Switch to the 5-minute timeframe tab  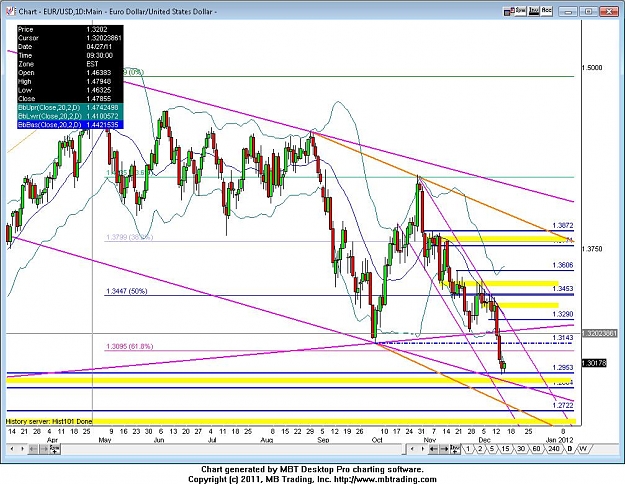tap(492, 449)
